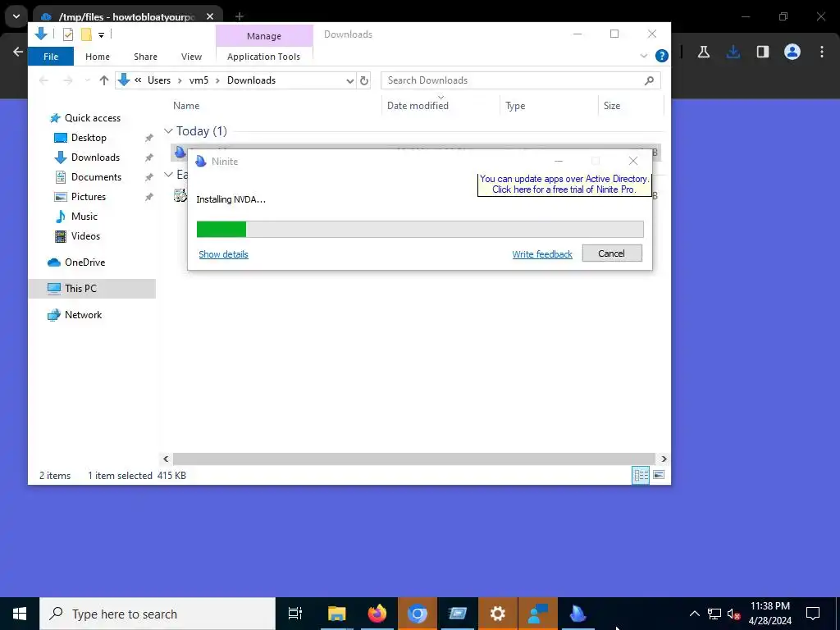840x630 pixels.
Task: Open the notification center icon
Action: [x=813, y=614]
